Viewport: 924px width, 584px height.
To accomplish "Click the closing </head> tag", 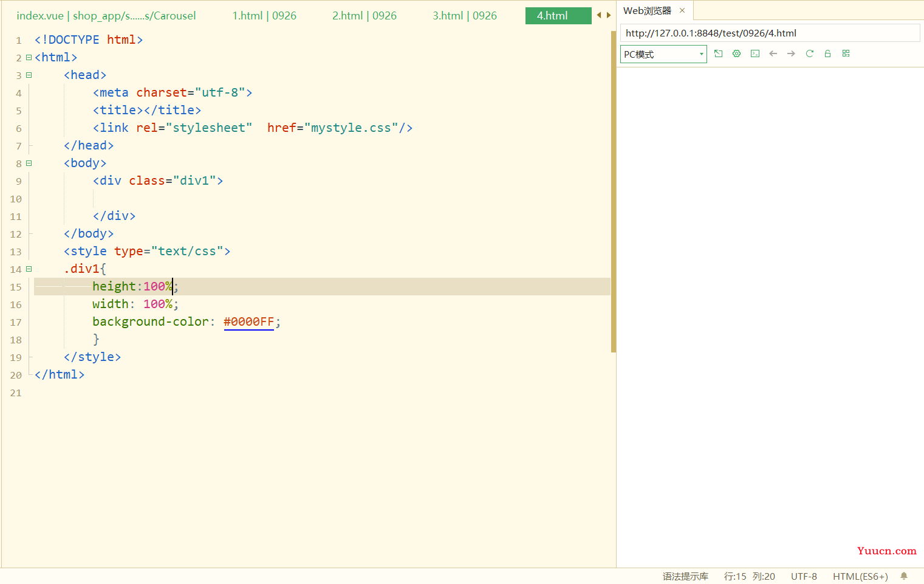I will pos(89,145).
